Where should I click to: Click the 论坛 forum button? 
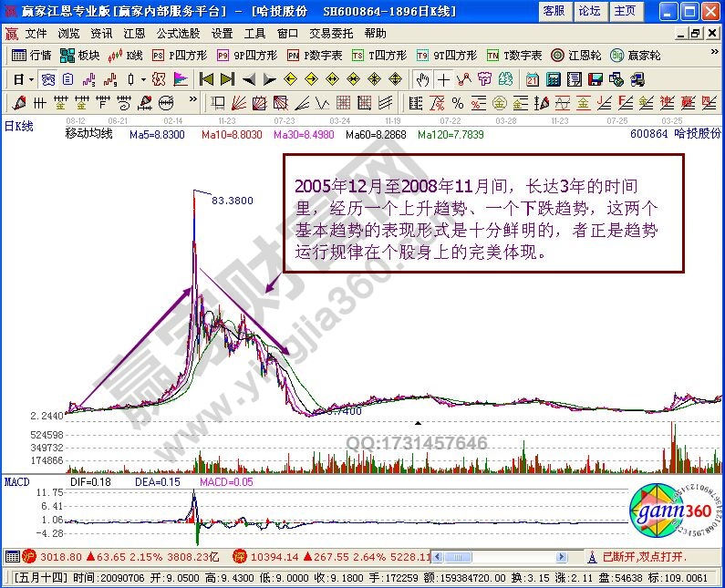pos(589,11)
